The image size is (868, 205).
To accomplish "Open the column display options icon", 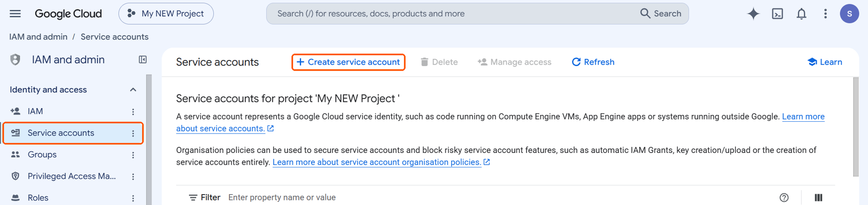I will pyautogui.click(x=818, y=197).
